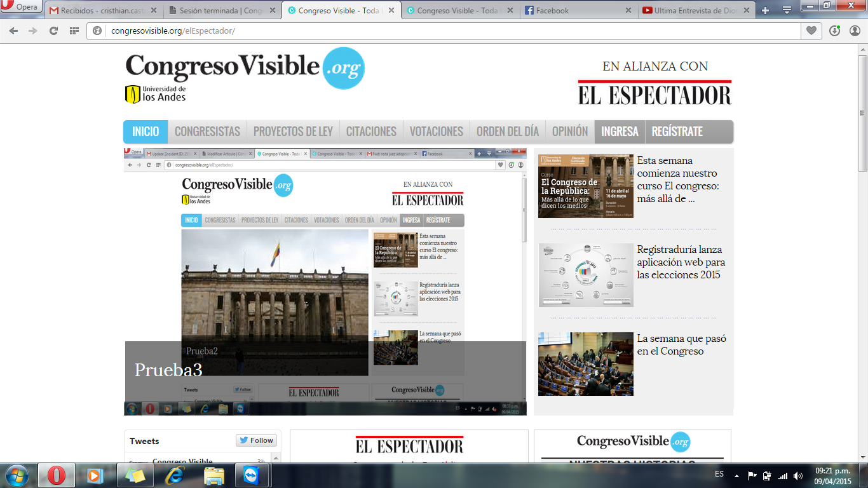Click the CongresoVisible.org header logo

pyautogui.click(x=245, y=67)
